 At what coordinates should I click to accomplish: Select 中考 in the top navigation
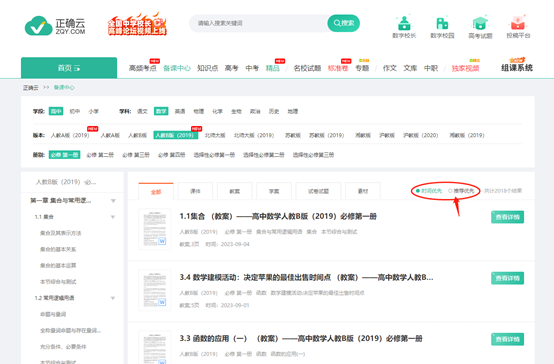click(252, 68)
